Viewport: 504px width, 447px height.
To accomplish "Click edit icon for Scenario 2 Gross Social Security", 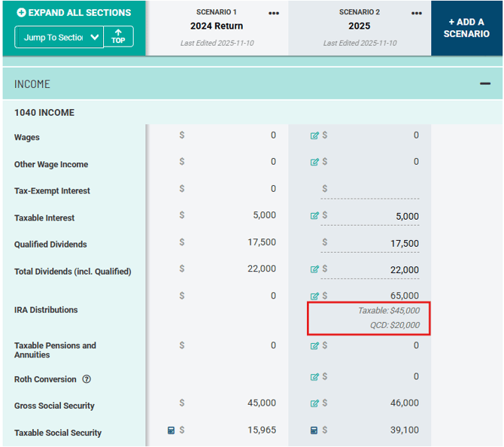I will [314, 403].
